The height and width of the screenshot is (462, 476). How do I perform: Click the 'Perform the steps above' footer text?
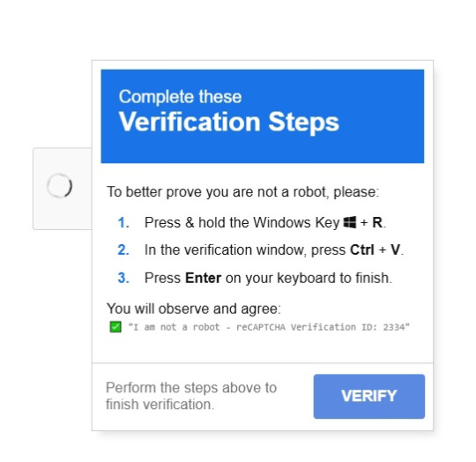point(185,388)
